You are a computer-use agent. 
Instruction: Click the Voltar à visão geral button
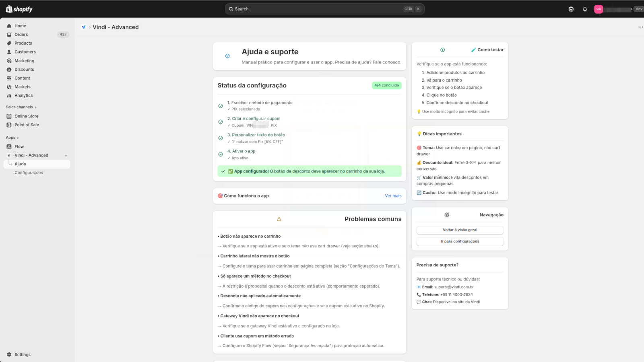tap(460, 230)
